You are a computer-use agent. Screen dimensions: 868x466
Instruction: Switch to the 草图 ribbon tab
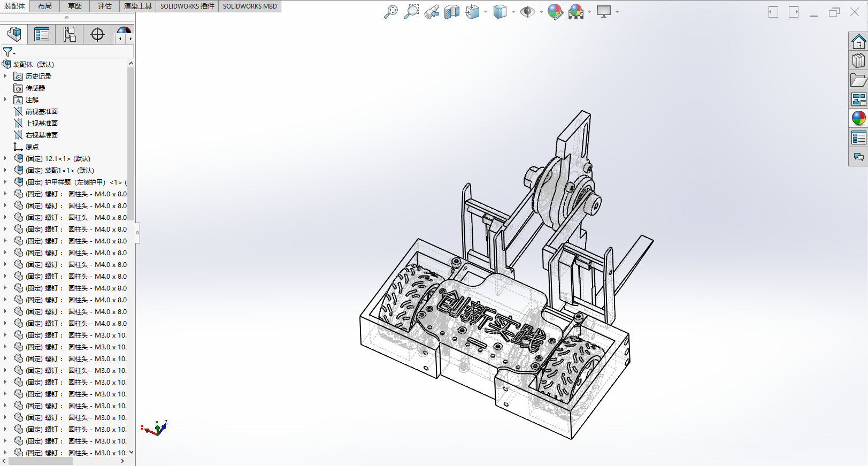[75, 6]
